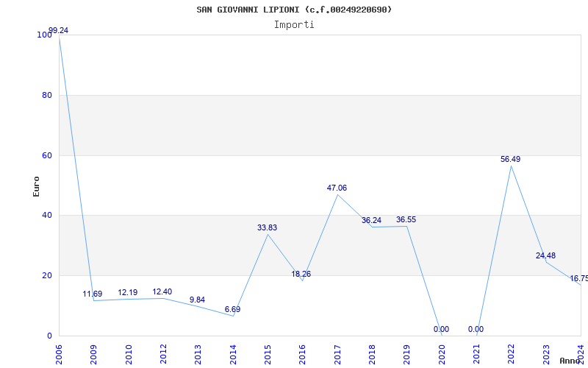This screenshot has height=368, width=588.
Task: Select the SAN GIOVANNI LIPIONI chart title
Action: tap(294, 10)
